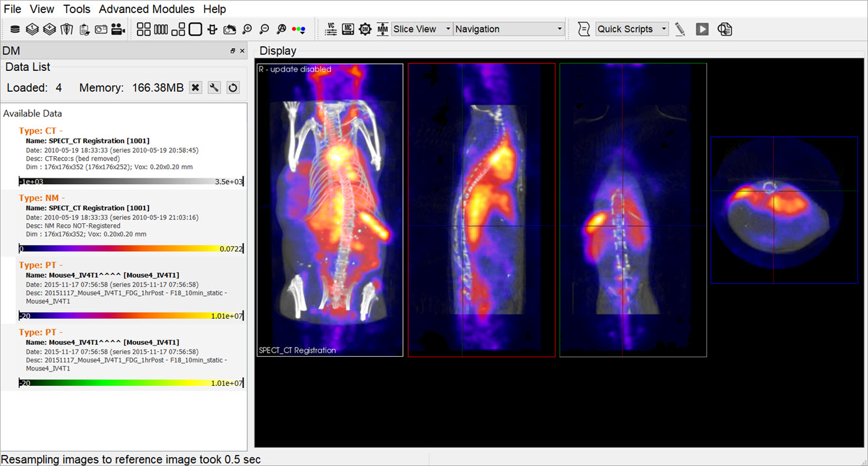Click the wrench icon in Data List
The width and height of the screenshot is (868, 466).
coord(214,88)
